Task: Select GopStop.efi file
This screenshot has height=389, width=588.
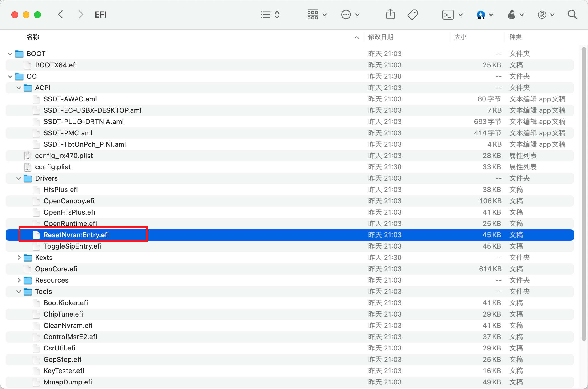Action: click(290, 360)
